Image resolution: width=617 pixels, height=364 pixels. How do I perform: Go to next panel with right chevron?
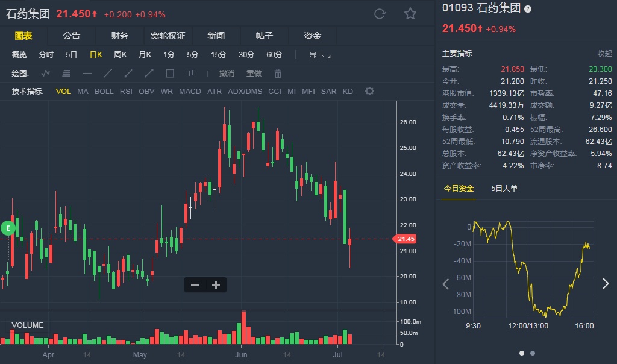606,284
